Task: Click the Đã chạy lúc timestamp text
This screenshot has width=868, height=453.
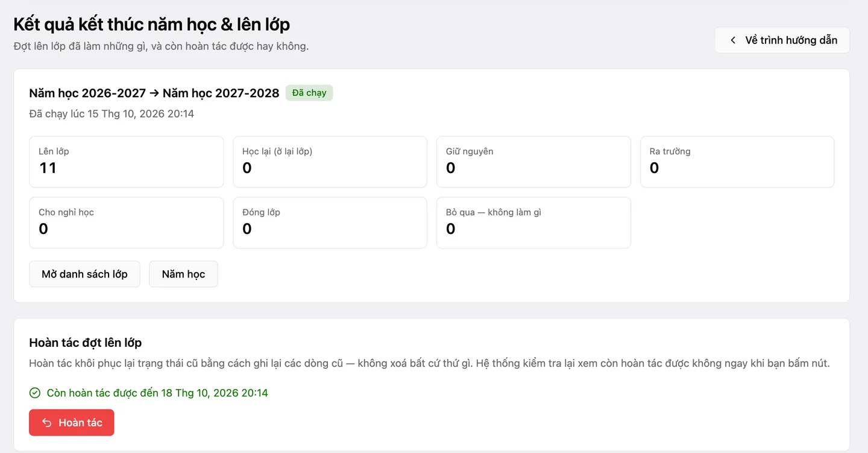Action: click(112, 113)
